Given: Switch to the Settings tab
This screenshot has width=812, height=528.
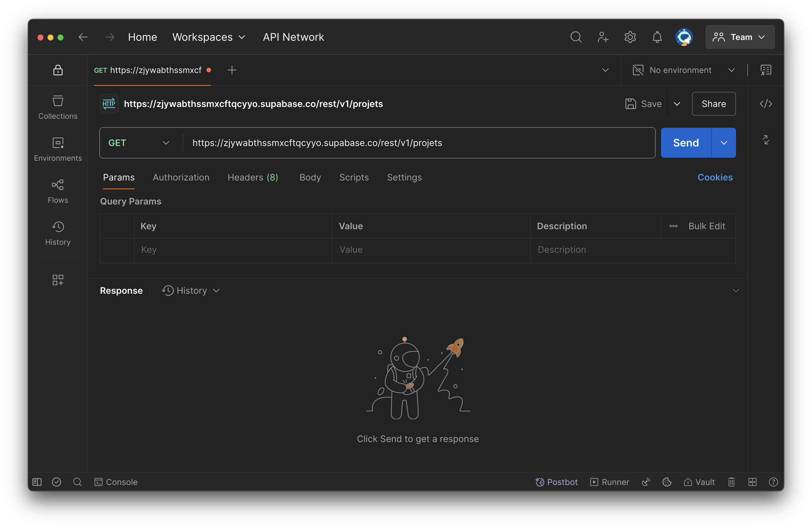Looking at the screenshot, I should [x=404, y=177].
